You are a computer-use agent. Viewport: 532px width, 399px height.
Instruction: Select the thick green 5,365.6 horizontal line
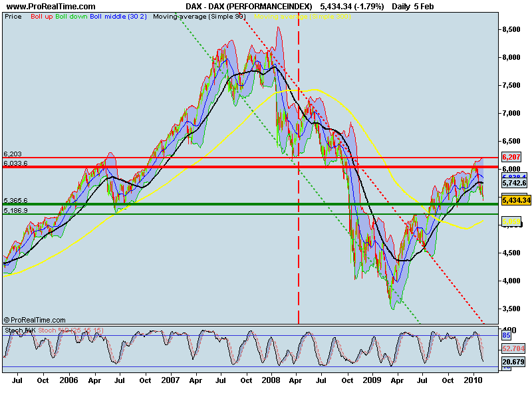251,204
